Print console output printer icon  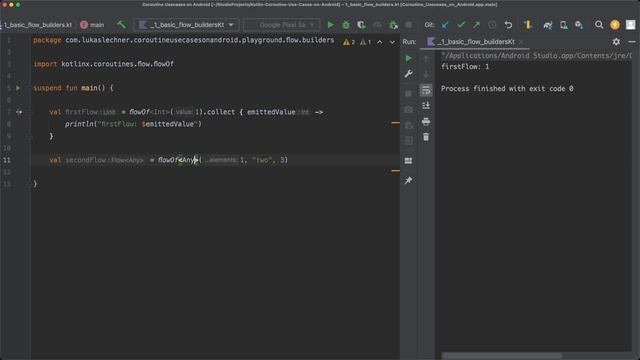426,121
